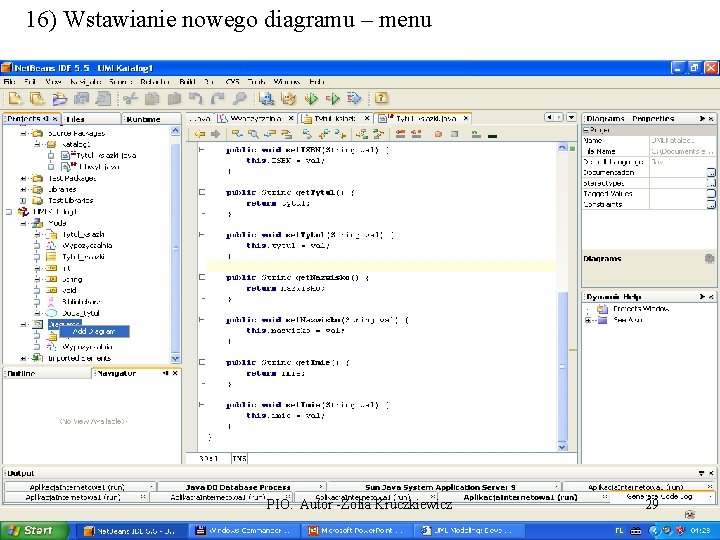Expand the Source Packages tree node
720x540 pixels.
click(24, 132)
